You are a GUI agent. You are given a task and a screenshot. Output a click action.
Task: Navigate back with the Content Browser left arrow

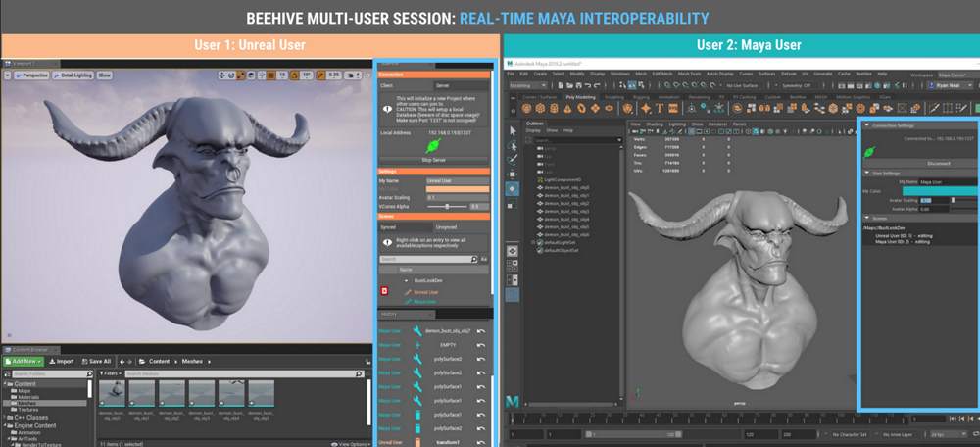pyautogui.click(x=121, y=361)
